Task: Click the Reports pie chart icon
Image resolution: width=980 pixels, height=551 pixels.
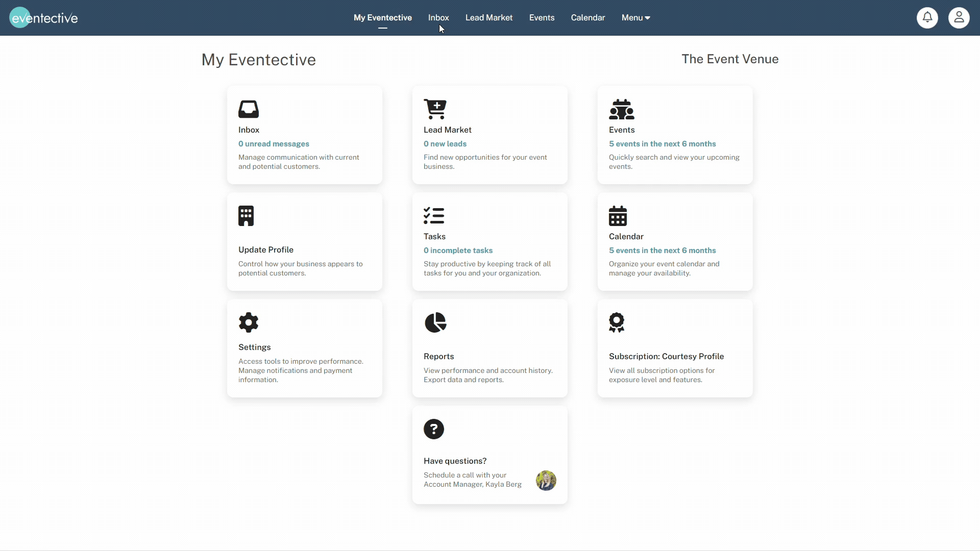Action: pyautogui.click(x=435, y=322)
